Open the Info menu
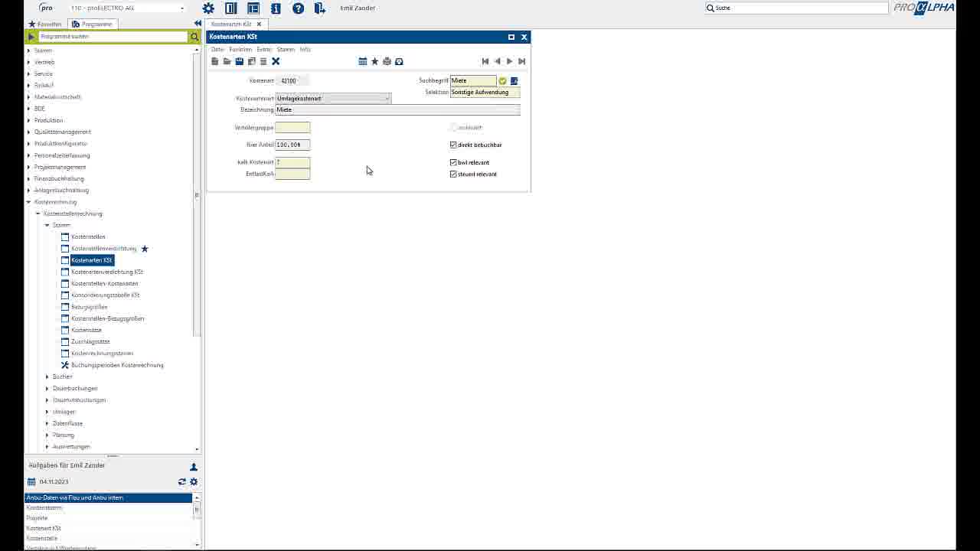 (x=305, y=49)
